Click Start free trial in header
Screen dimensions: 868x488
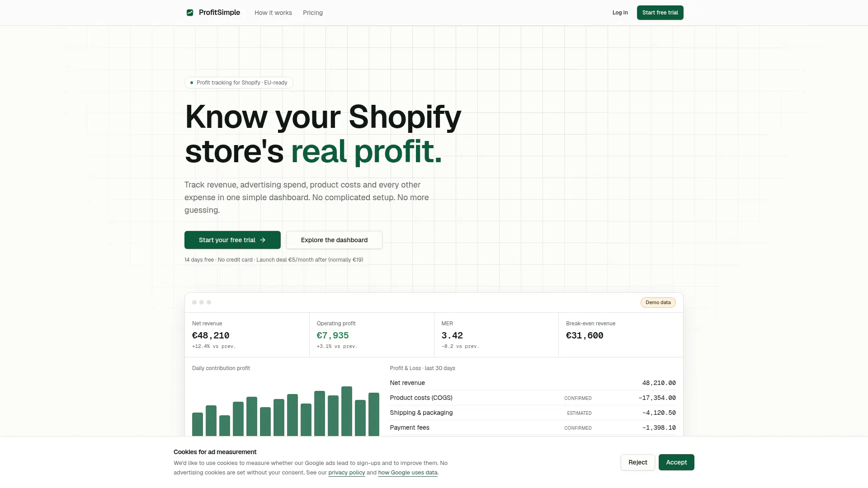coord(660,13)
